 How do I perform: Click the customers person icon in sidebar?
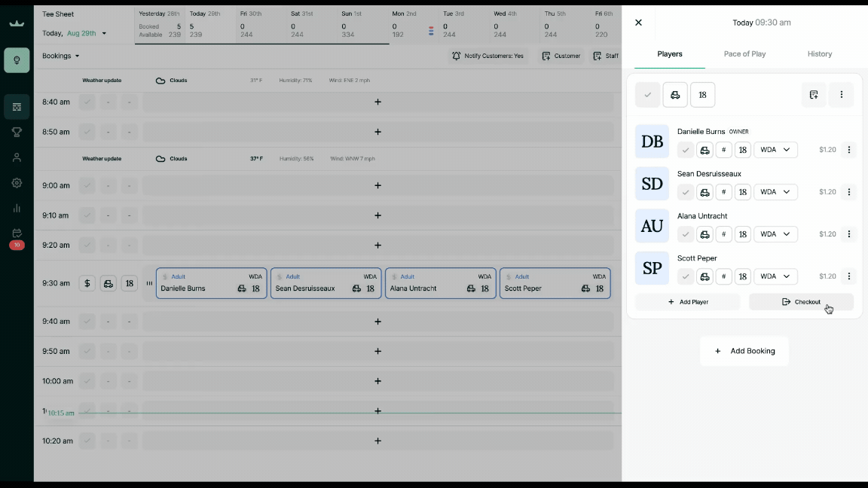[17, 157]
